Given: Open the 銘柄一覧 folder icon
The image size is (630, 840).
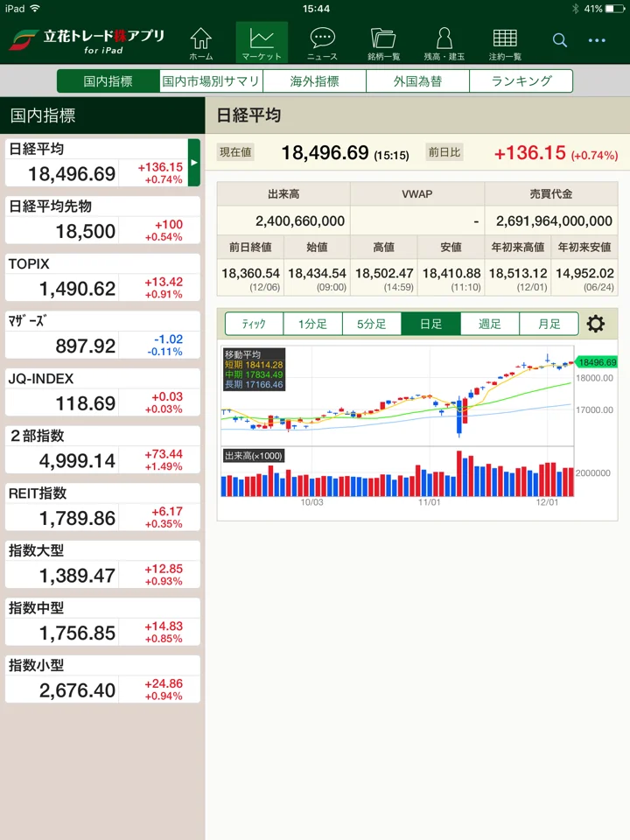Looking at the screenshot, I should point(383,44).
